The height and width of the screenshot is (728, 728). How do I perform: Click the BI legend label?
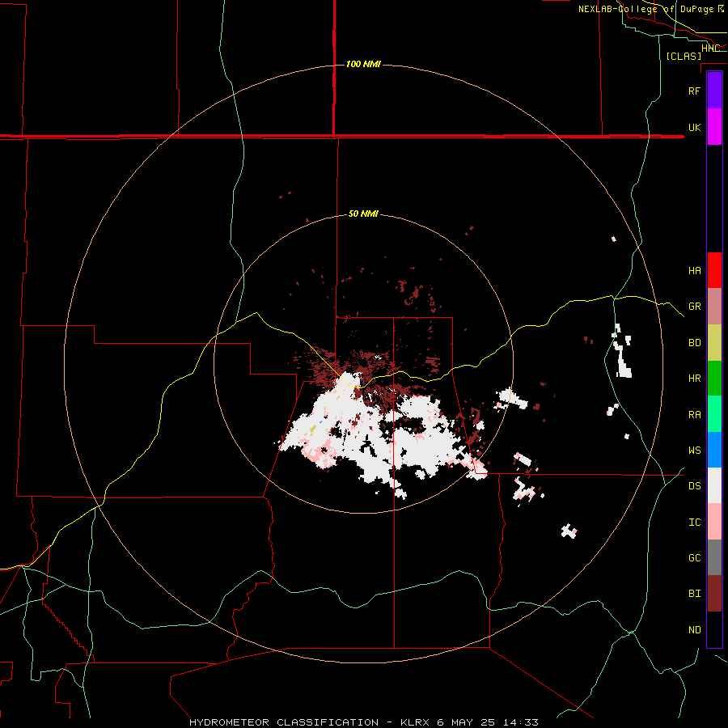694,594
